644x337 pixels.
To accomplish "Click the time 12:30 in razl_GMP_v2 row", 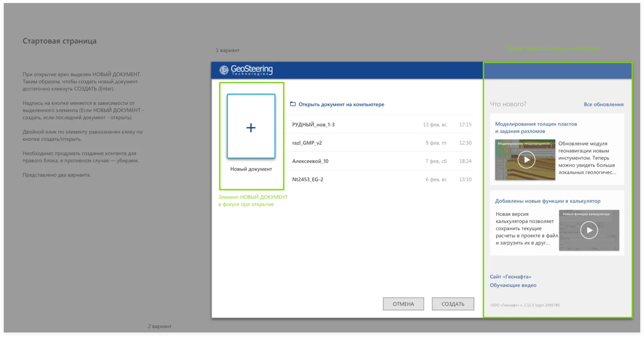I will pyautogui.click(x=465, y=143).
